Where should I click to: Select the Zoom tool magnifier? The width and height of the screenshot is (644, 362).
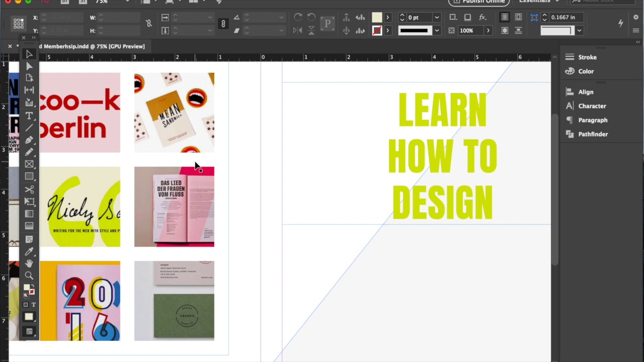(29, 276)
